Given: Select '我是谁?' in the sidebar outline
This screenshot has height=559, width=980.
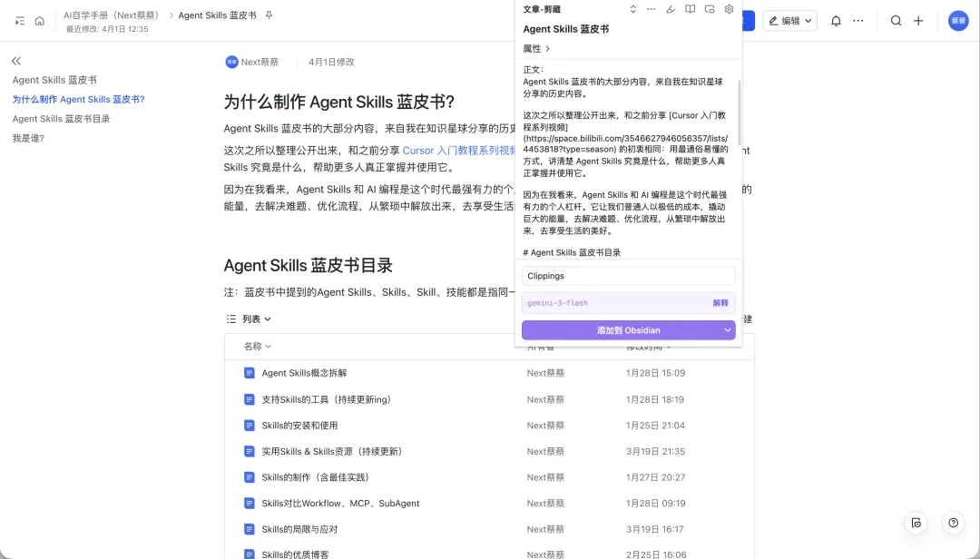Looking at the screenshot, I should [x=28, y=138].
